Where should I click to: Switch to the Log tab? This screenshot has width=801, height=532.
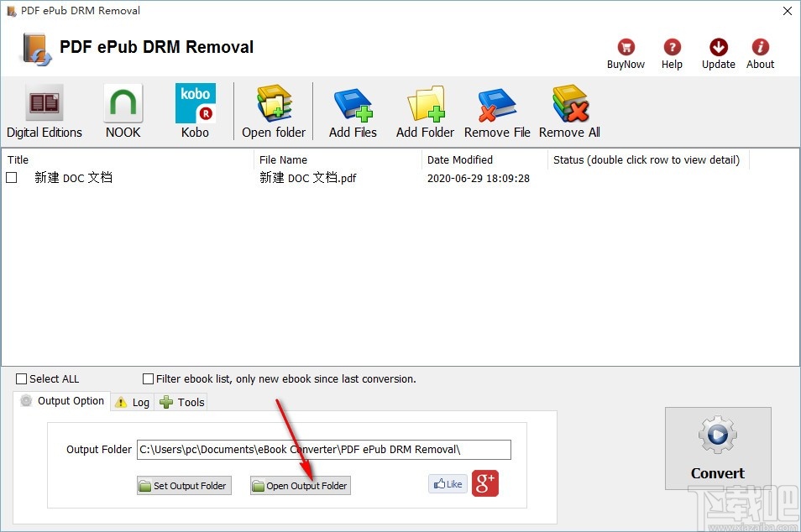pos(133,402)
